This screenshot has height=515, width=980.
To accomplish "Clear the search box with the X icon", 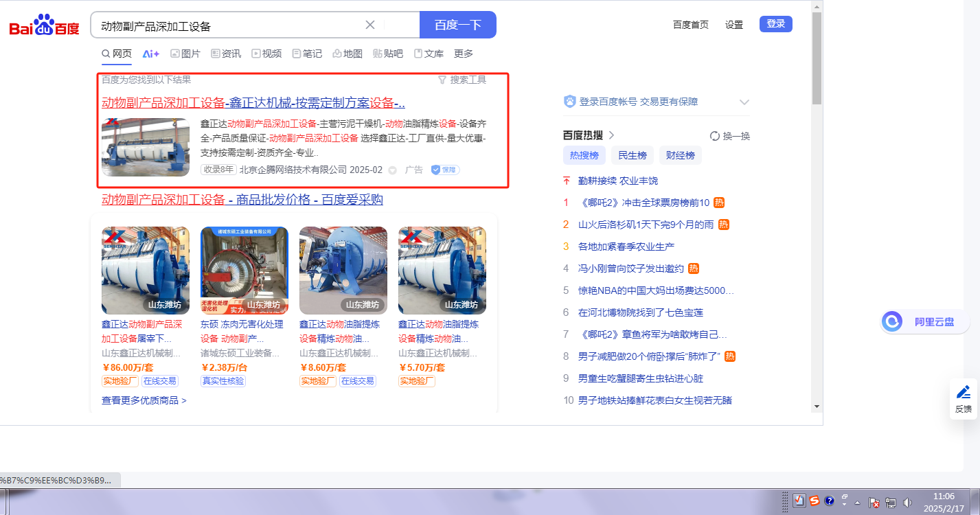I will [370, 25].
